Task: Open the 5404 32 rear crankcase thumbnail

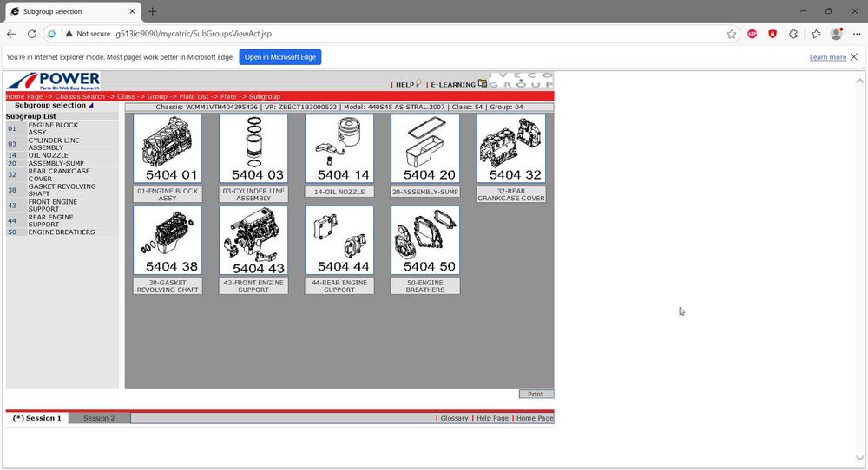Action: (x=511, y=149)
